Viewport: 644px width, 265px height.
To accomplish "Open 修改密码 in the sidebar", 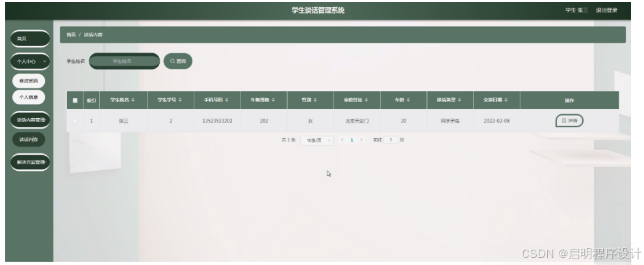I will (29, 81).
